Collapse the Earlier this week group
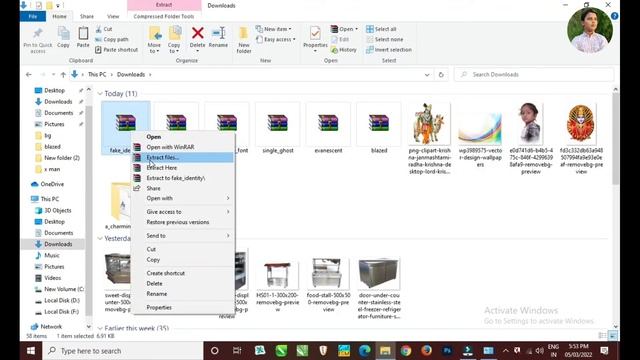640x360 pixels. point(100,328)
